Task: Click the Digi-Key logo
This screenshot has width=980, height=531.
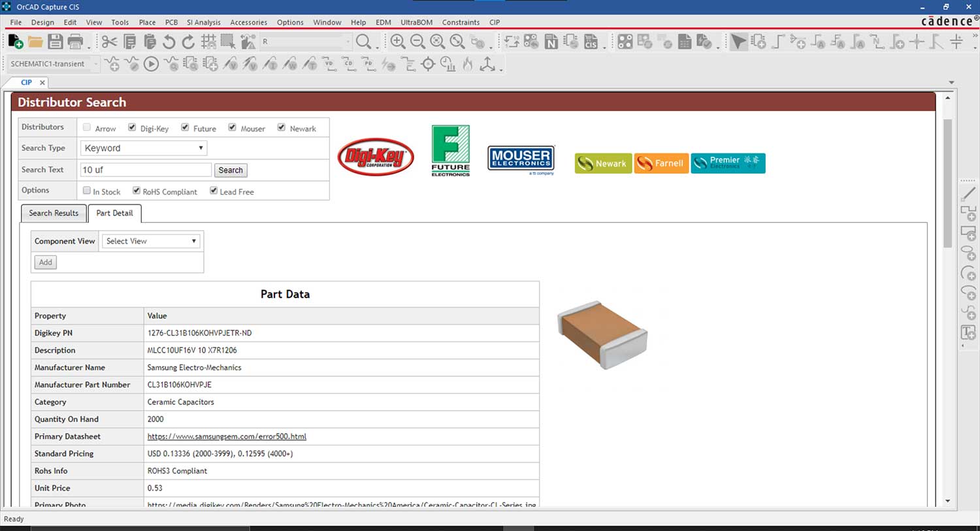Action: tap(376, 157)
